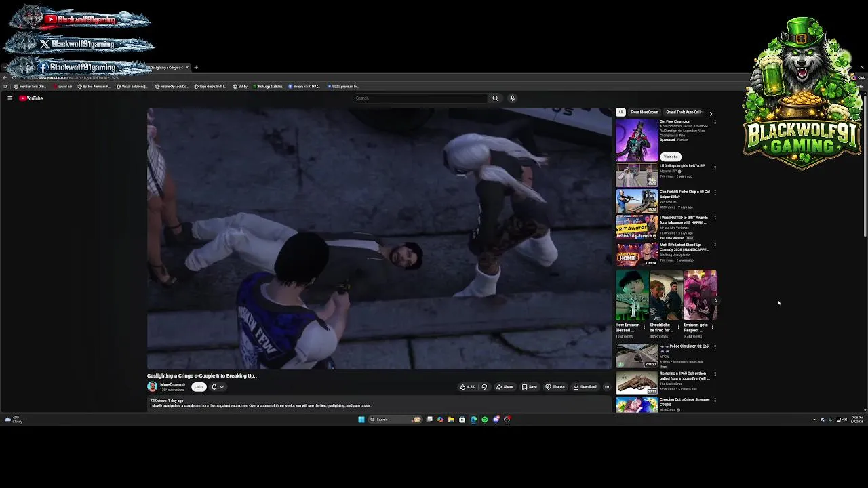The width and height of the screenshot is (868, 488).
Task: Open options for BRIT Awards video
Action: click(x=715, y=218)
